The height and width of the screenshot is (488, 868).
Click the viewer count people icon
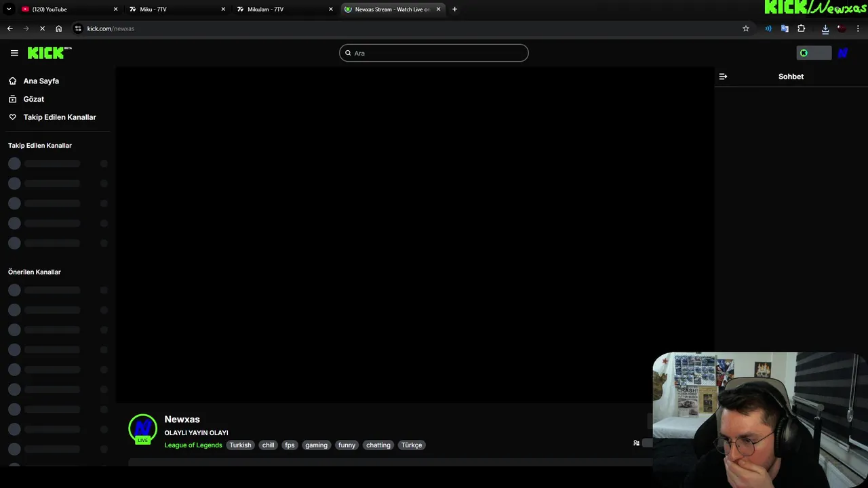point(636,443)
